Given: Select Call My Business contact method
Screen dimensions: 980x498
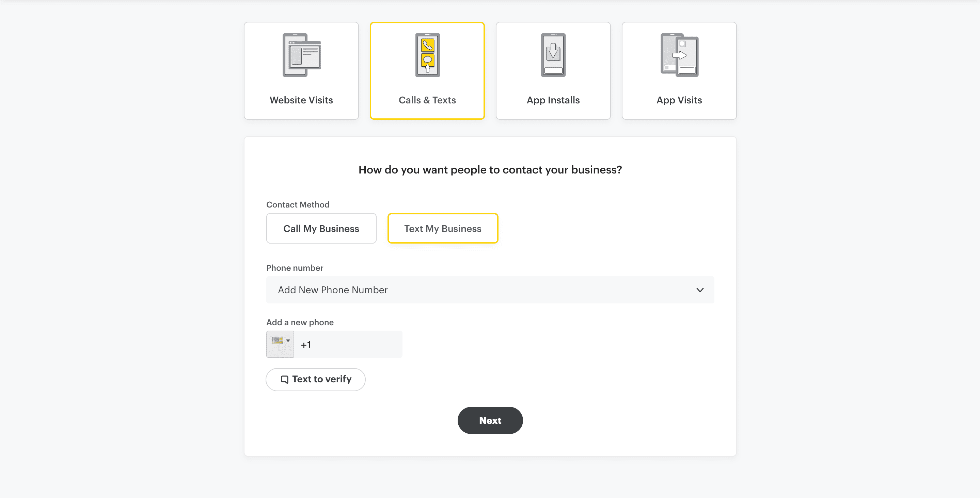Looking at the screenshot, I should click(x=321, y=229).
